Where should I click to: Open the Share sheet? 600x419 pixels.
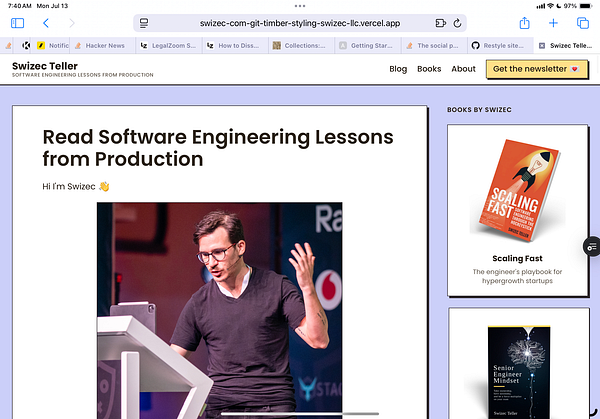[524, 23]
